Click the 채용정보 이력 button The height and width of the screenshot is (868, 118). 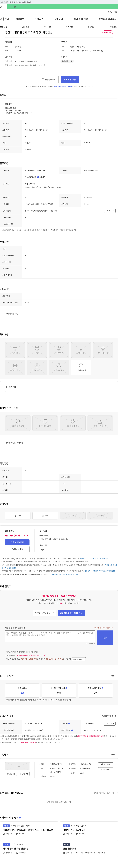[x=106, y=769]
